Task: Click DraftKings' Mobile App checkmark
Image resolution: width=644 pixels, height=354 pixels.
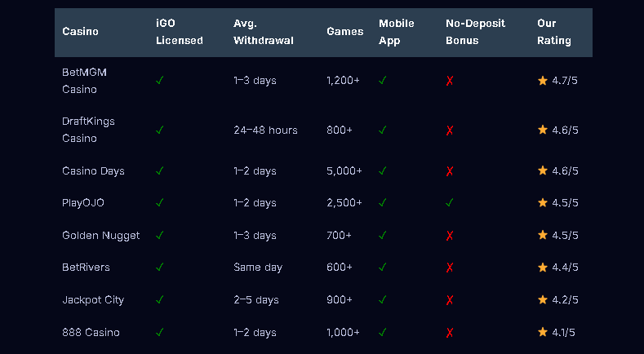Action: (383, 130)
